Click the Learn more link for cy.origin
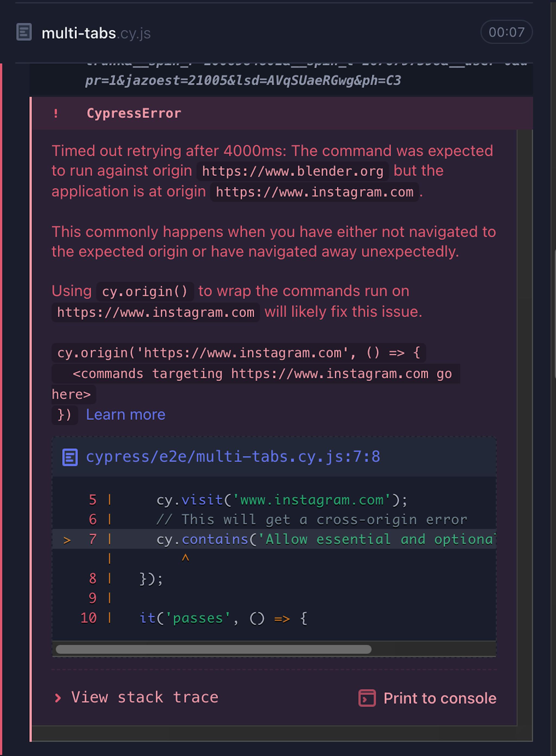This screenshot has height=756, width=556. point(126,414)
